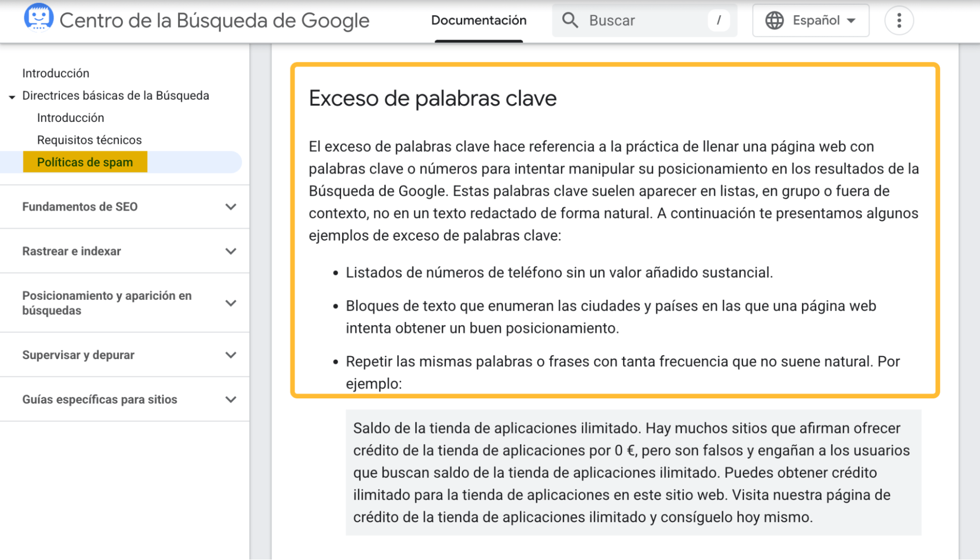Viewport: 980px width, 560px height.
Task: Switch to the Documentación tab
Action: [x=478, y=21]
